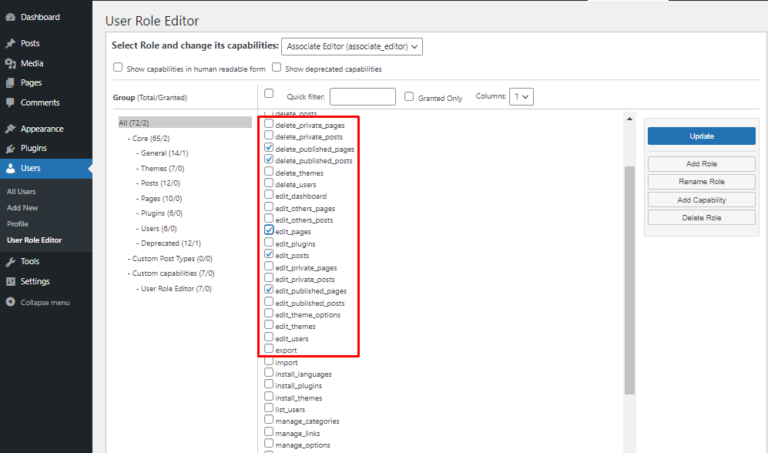Click the Posts pushpin icon
Screen dimensions: 768x453
click(10, 44)
